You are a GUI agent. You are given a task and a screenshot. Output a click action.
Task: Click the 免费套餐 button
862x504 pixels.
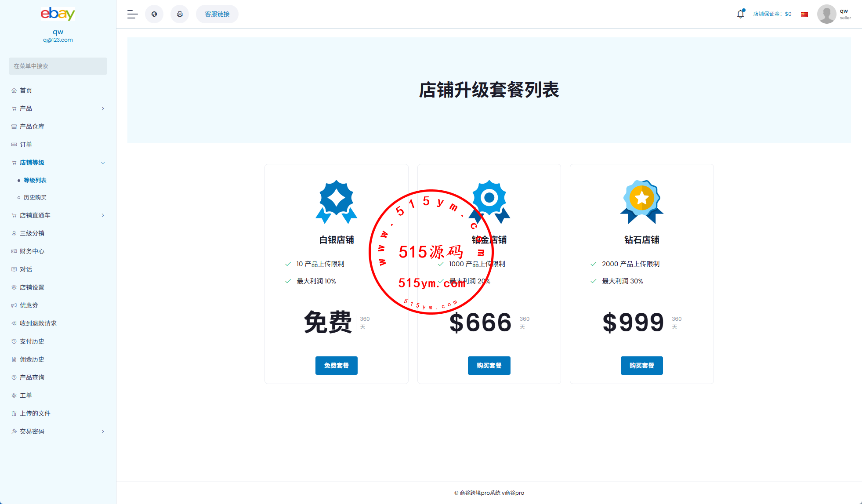[x=336, y=366]
